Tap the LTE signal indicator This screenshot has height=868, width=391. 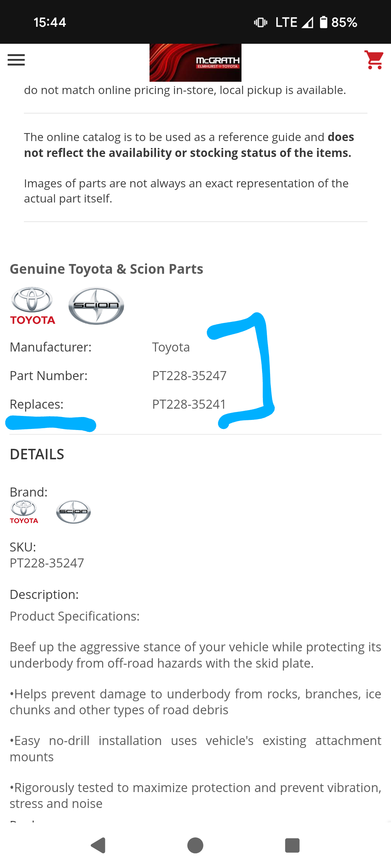point(294,22)
